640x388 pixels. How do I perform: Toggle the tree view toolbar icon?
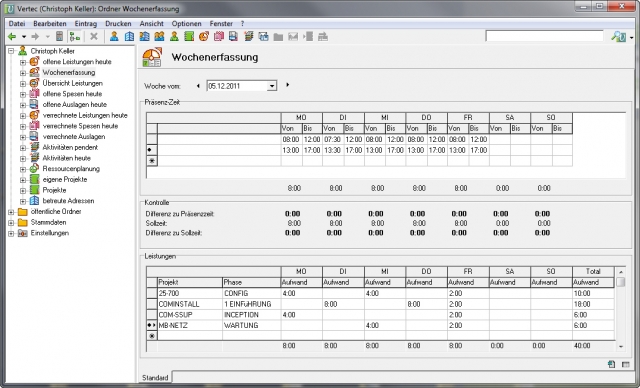pyautogui.click(x=75, y=37)
